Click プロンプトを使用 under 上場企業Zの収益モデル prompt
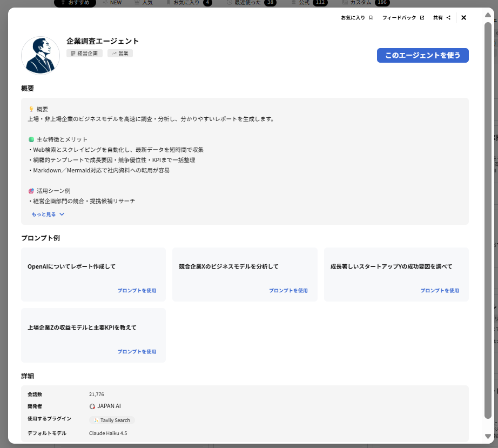This screenshot has width=498, height=448. (x=137, y=351)
